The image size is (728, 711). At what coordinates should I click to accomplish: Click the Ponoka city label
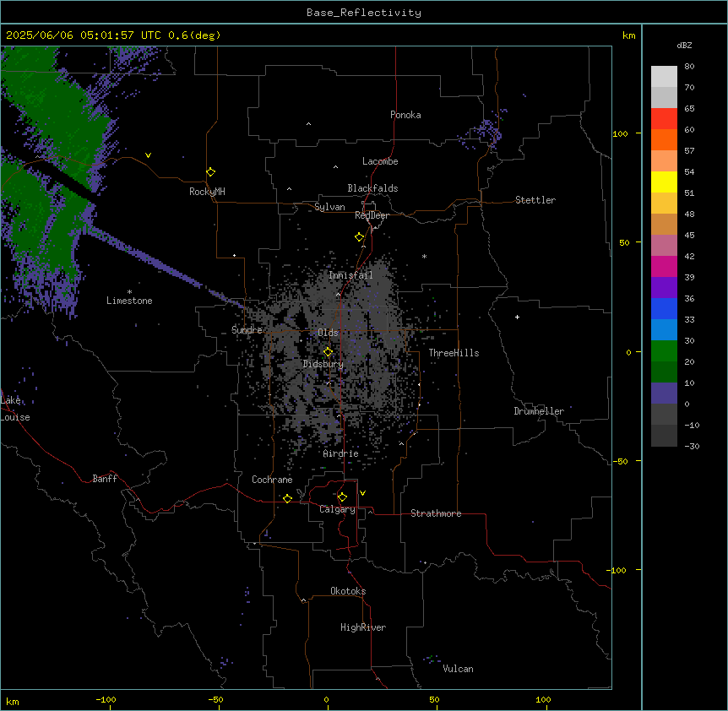405,115
